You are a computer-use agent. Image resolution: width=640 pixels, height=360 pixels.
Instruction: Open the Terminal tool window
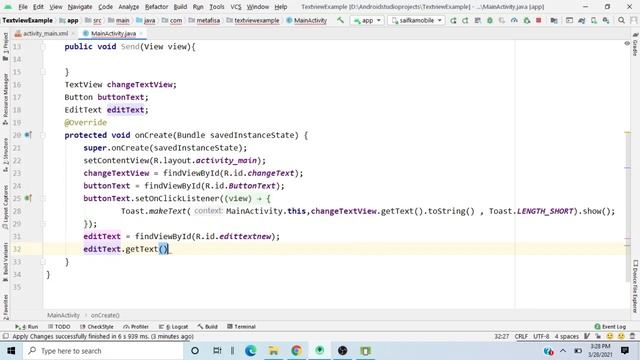pos(241,327)
